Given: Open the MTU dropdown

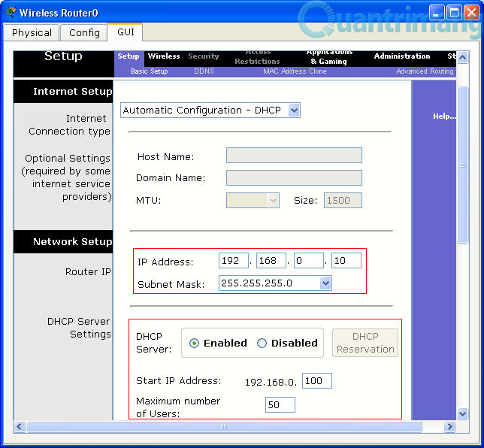Looking at the screenshot, I should coord(253,201).
